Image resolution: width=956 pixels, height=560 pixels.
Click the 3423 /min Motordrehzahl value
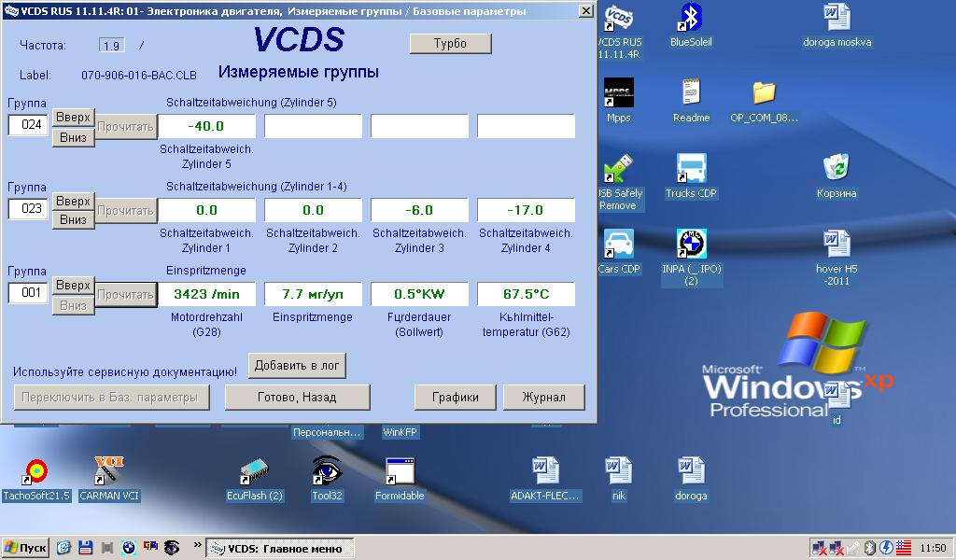point(206,294)
